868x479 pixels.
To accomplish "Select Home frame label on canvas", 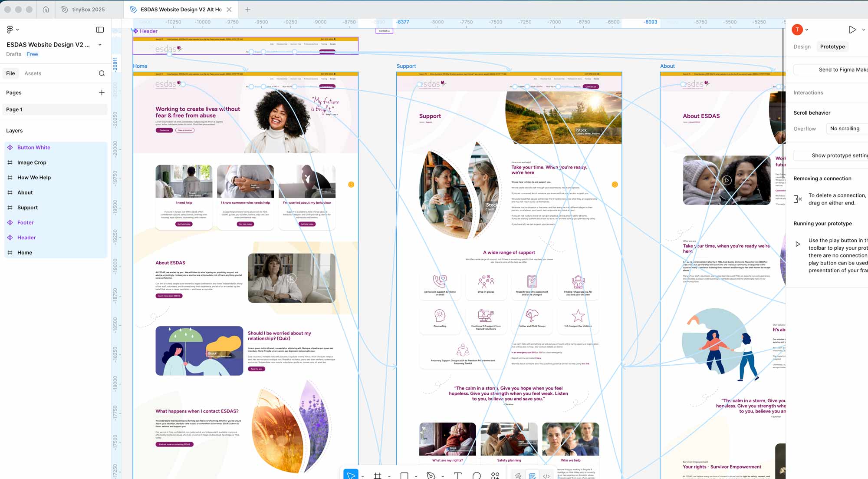I will [x=140, y=66].
